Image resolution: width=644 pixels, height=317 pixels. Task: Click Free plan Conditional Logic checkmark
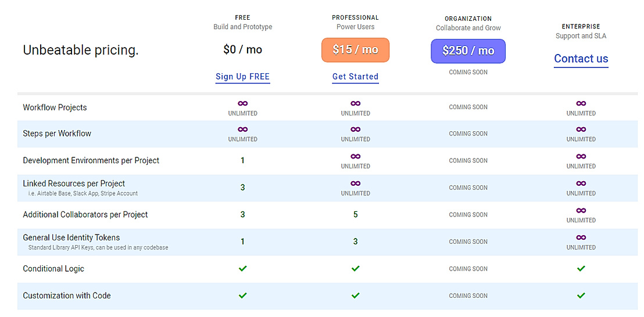coord(243,269)
